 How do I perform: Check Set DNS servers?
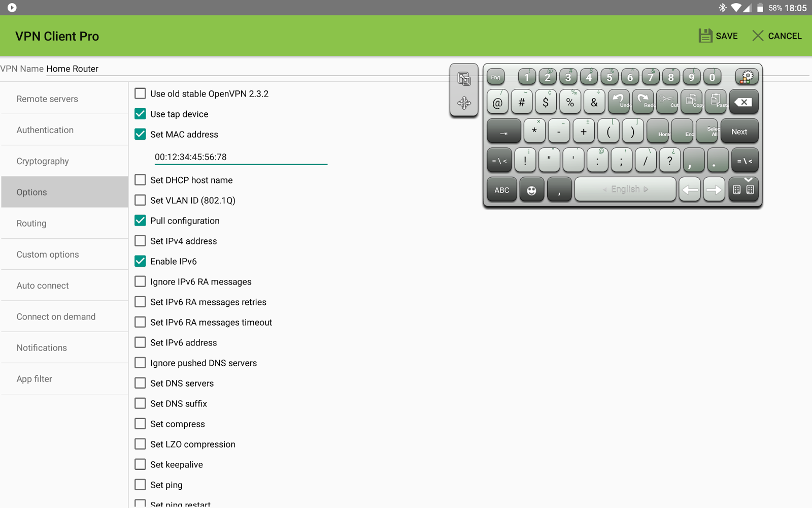140,383
